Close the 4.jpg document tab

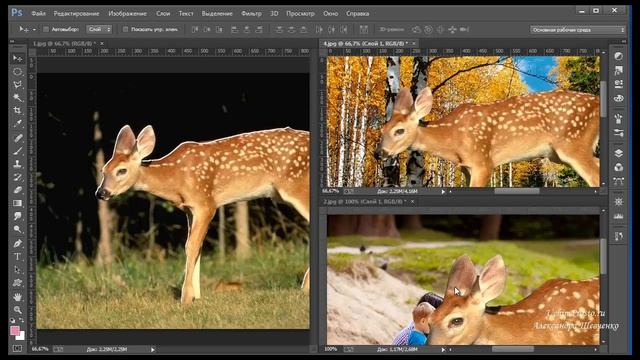click(413, 43)
